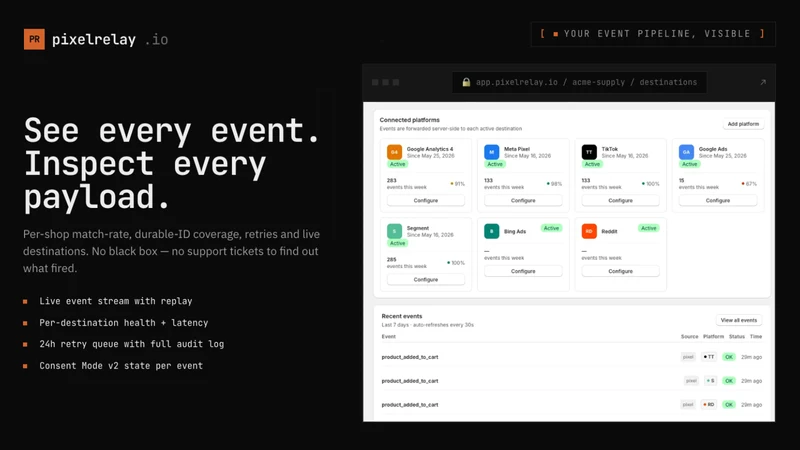Image resolution: width=800 pixels, height=450 pixels.
Task: Click the Active badge on Reddit
Action: [x=648, y=228]
